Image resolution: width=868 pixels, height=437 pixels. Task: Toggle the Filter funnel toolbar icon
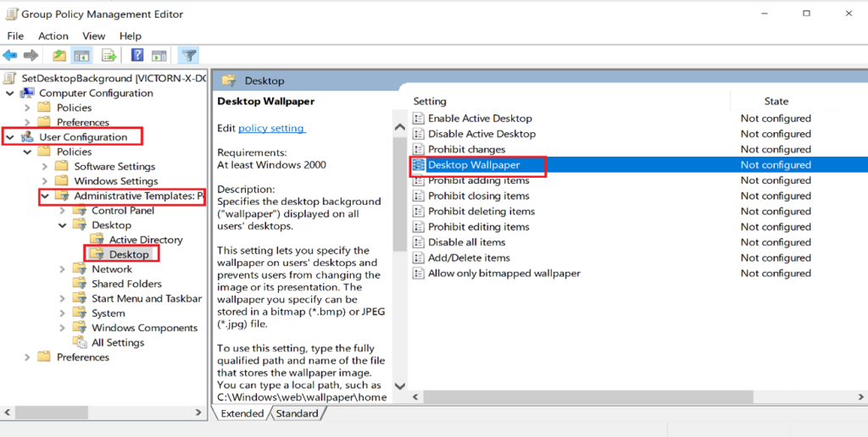click(x=189, y=56)
